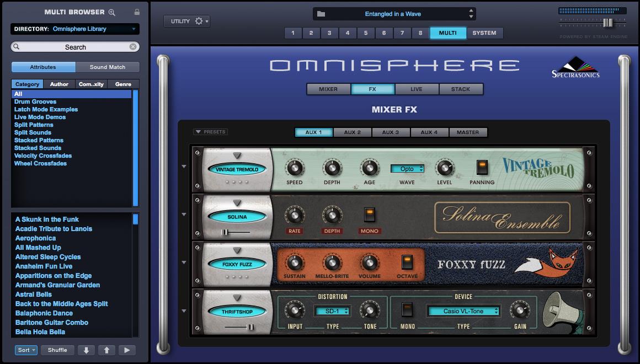Viewport: 640px width, 364px height.
Task: Switch to the AUX 2 tab
Action: [x=352, y=132]
